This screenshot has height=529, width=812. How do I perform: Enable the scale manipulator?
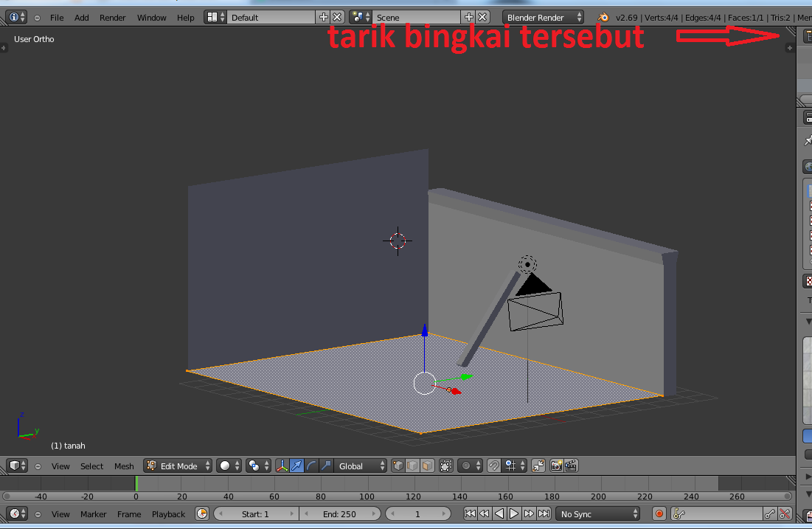(x=326, y=466)
